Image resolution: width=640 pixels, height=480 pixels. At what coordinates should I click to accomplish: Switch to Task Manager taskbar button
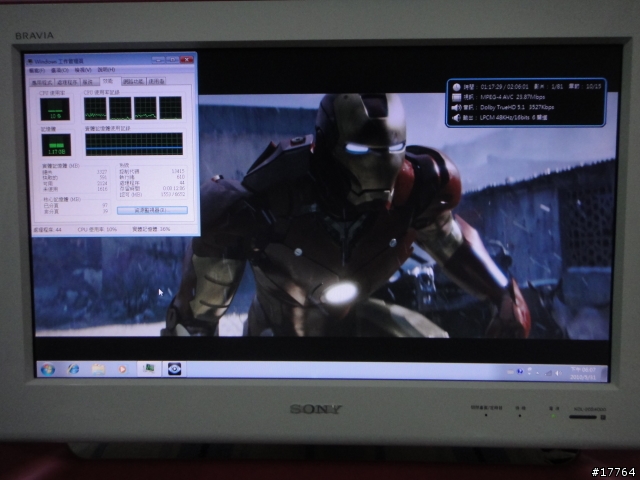tap(149, 369)
